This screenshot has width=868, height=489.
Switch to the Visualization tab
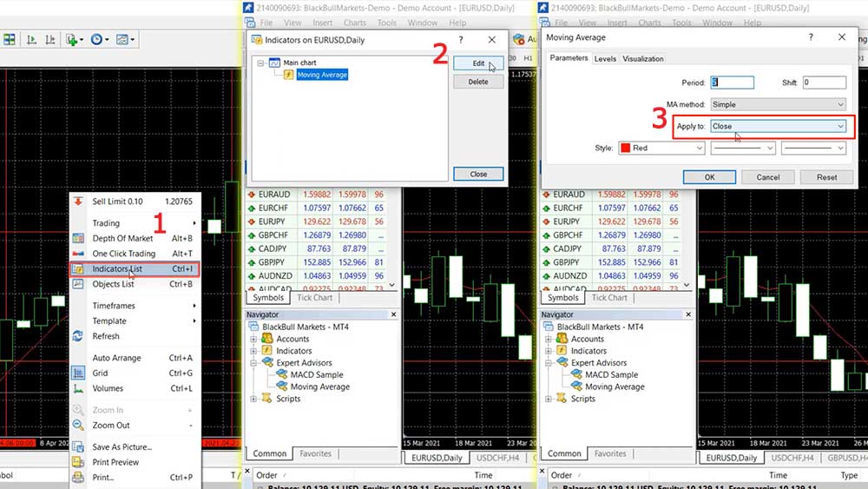pos(642,59)
